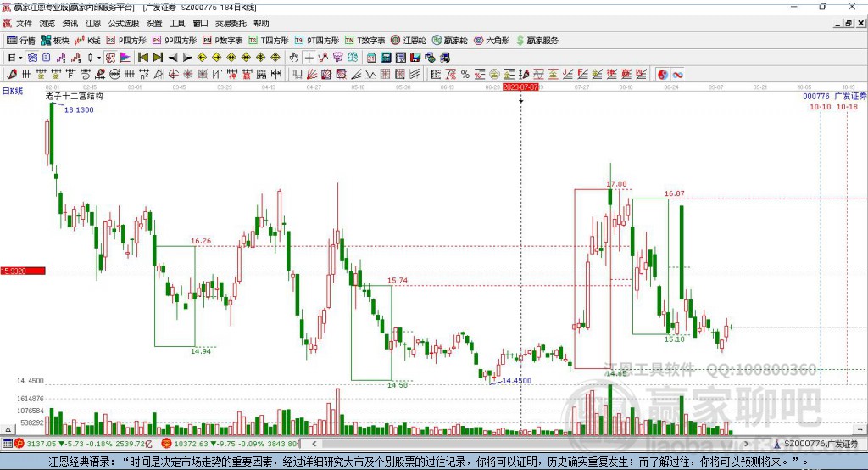Click the black right arrow icon

(187, 58)
